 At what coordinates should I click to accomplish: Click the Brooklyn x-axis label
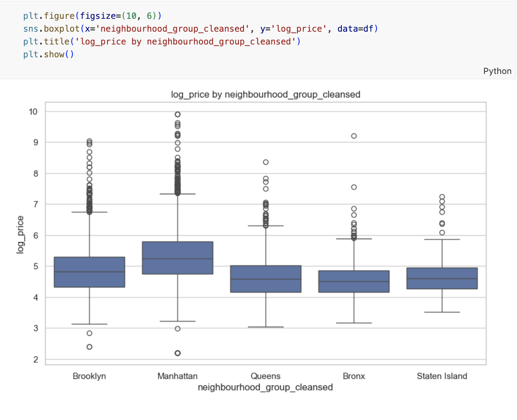point(89,376)
